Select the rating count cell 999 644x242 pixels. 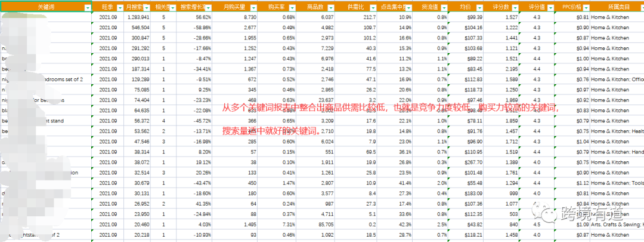[501, 194]
